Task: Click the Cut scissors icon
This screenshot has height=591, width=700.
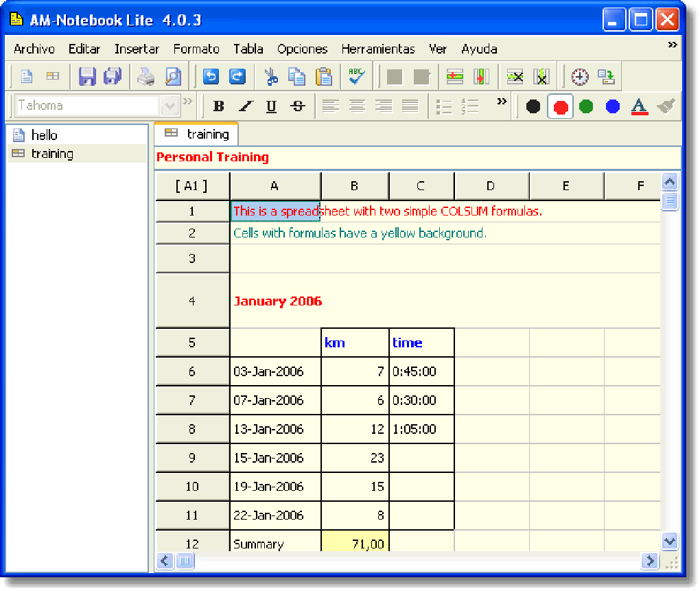Action: pos(271,76)
